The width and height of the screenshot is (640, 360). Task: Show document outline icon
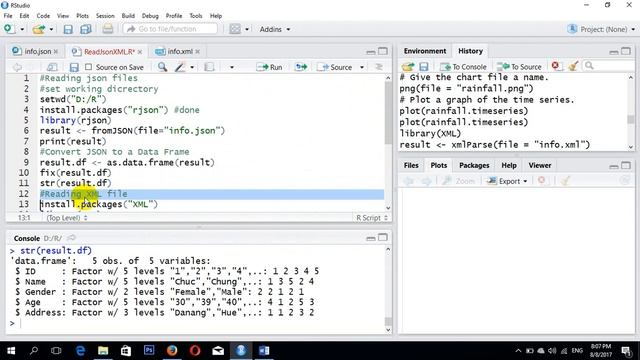379,67
